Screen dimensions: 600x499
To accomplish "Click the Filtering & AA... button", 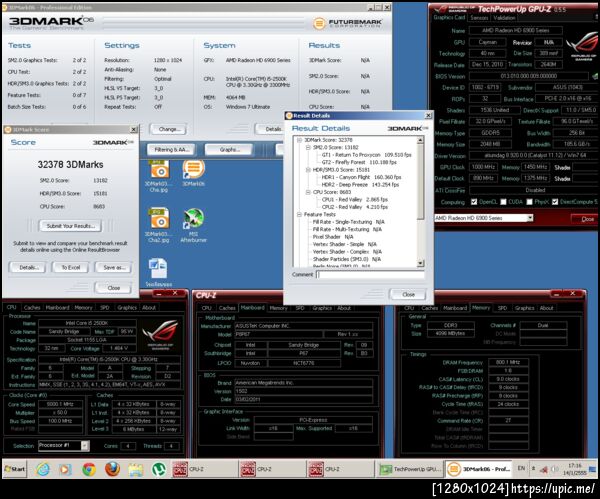I will (171, 150).
